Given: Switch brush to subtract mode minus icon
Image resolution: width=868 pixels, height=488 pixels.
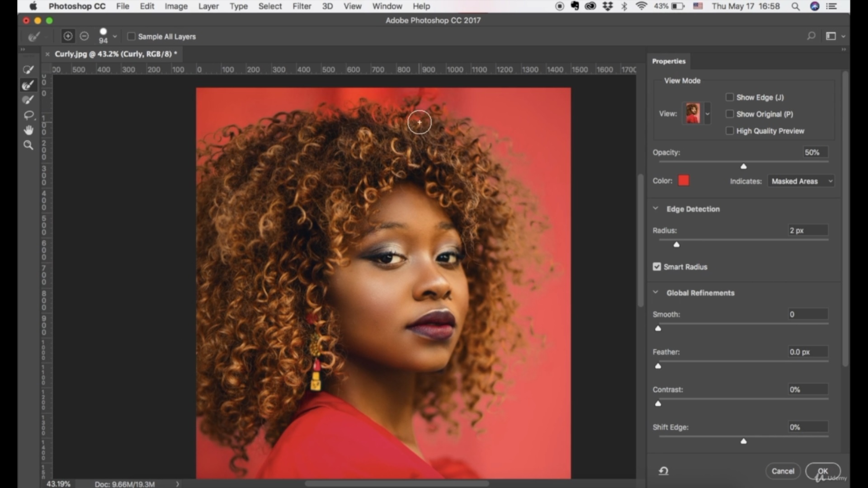Looking at the screenshot, I should [x=84, y=36].
